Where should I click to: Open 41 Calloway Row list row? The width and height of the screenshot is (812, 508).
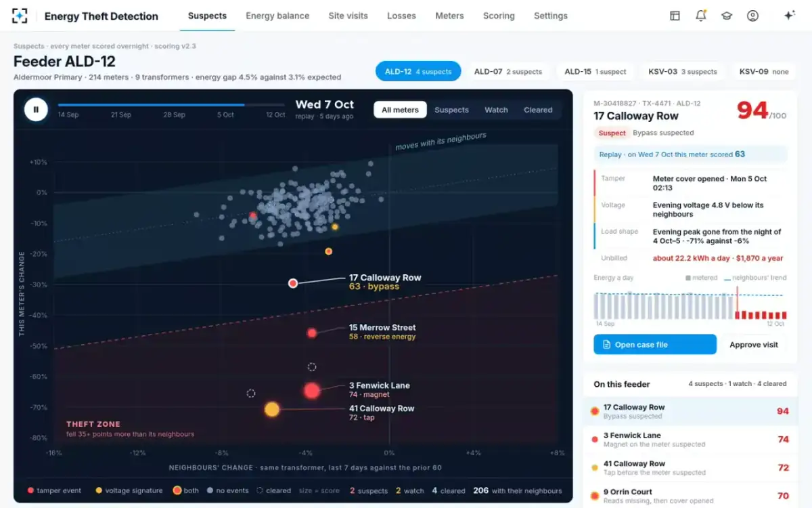pyautogui.click(x=690, y=467)
